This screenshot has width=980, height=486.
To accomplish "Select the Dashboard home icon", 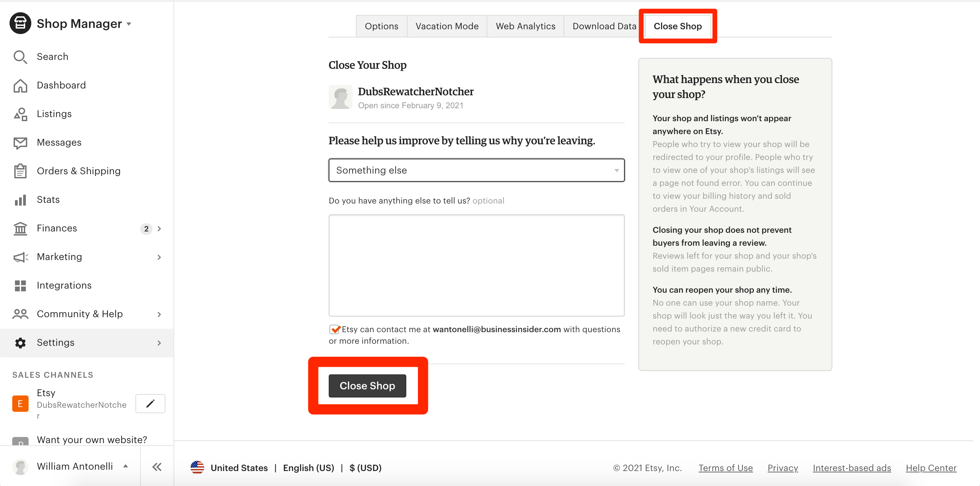I will (x=20, y=85).
